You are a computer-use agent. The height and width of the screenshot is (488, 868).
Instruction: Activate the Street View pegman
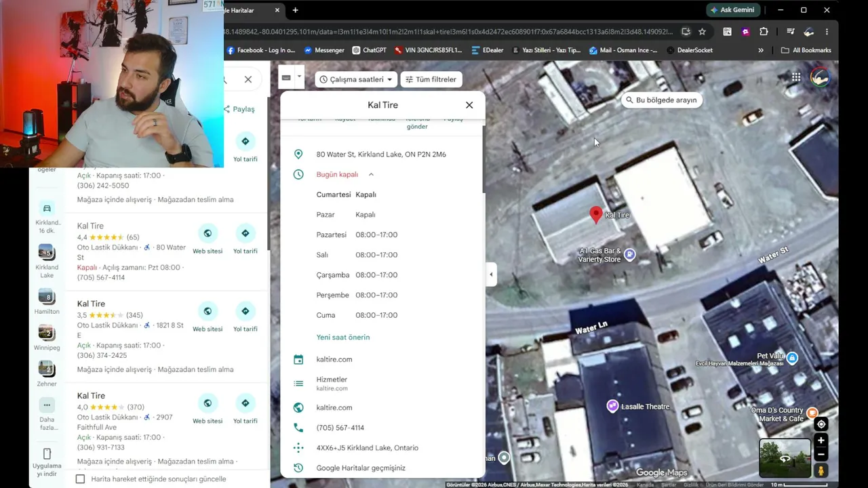point(821,470)
